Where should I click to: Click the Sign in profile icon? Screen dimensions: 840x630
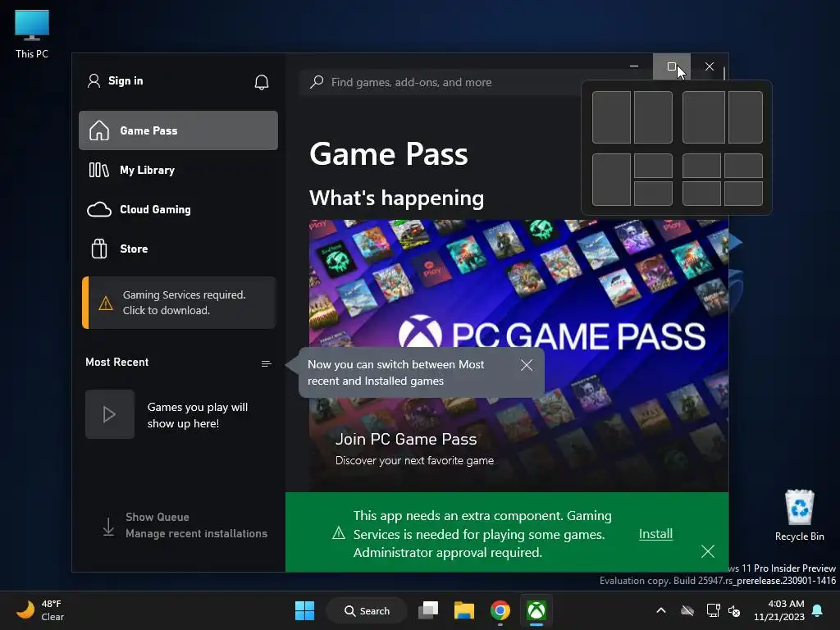pos(94,81)
